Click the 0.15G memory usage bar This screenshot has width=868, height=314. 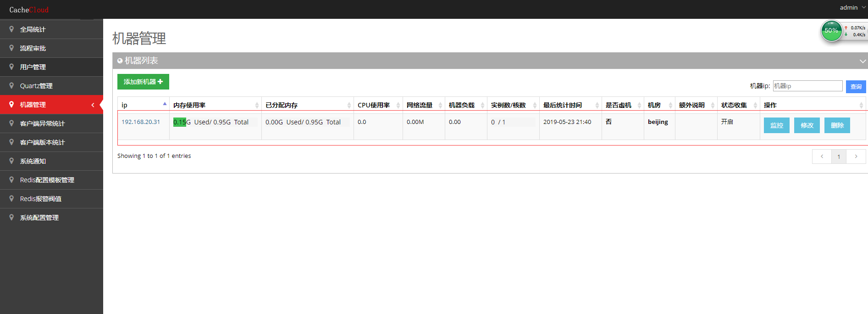[216, 122]
